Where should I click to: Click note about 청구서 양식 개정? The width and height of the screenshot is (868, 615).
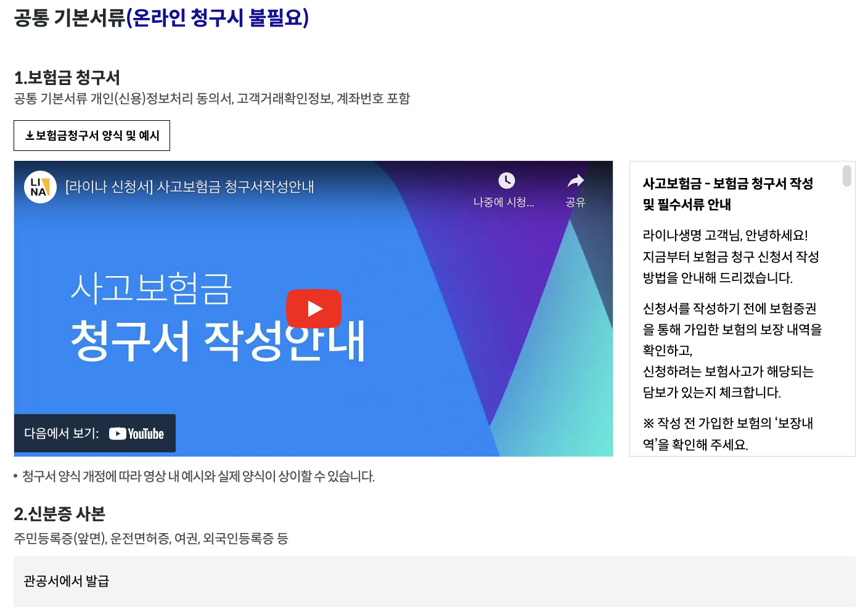pos(198,476)
